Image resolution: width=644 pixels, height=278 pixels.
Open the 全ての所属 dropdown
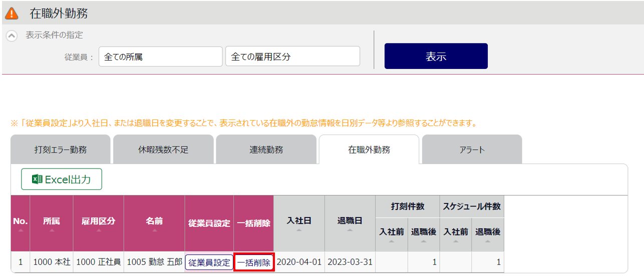click(x=160, y=56)
